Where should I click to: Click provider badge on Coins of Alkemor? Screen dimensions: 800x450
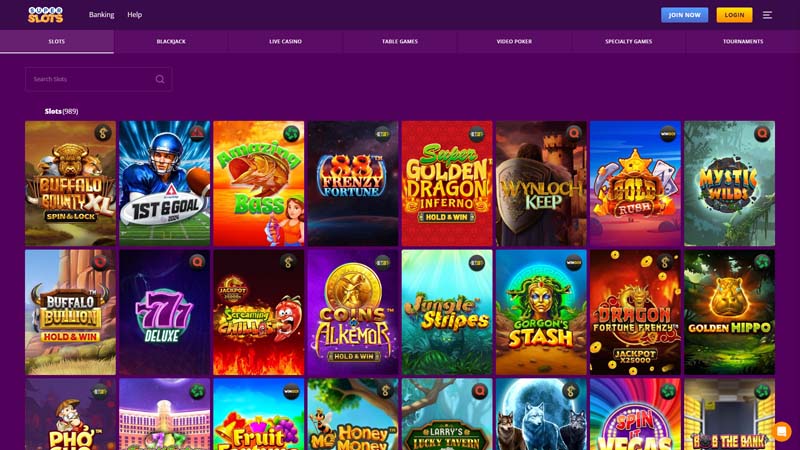tap(383, 262)
